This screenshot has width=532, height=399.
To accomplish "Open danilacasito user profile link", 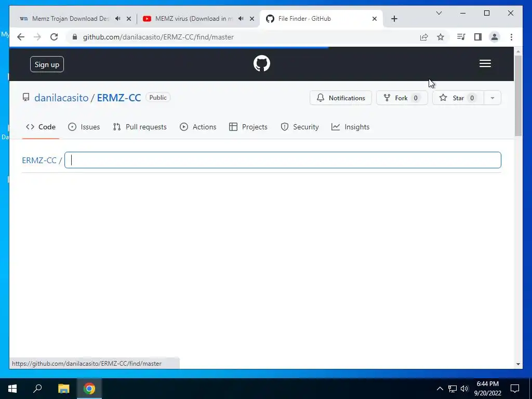I will pos(61,98).
